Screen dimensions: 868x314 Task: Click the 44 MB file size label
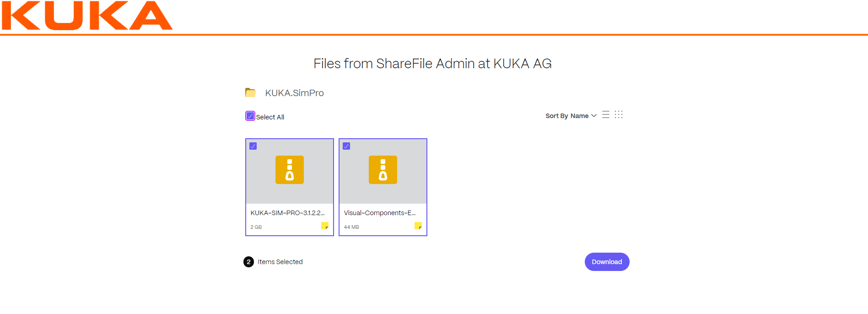[351, 227]
